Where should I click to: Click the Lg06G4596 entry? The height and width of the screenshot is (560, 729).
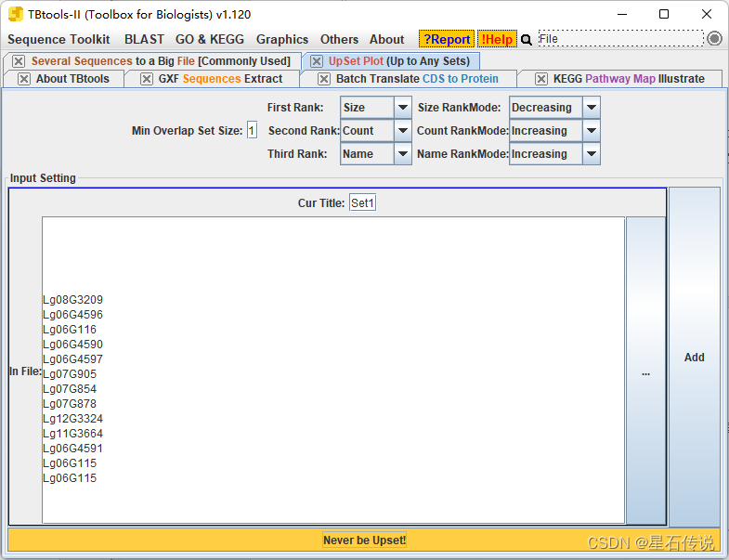click(x=73, y=315)
